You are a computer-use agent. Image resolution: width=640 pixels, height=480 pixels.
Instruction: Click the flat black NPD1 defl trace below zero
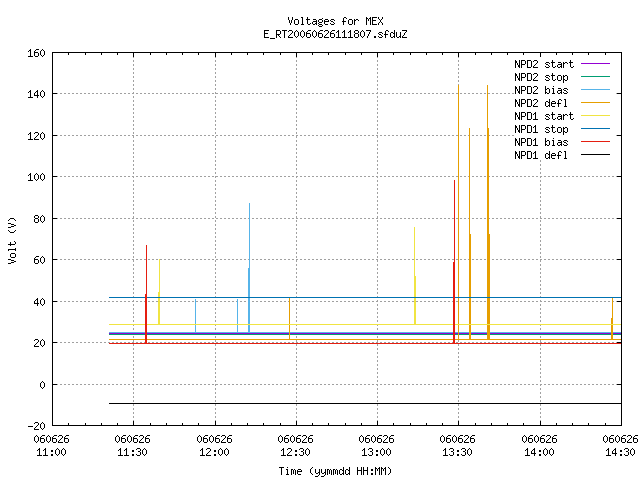[x=365, y=404]
